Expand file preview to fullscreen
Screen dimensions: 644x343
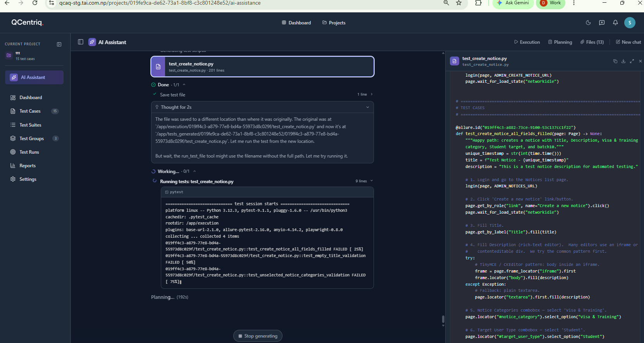632,61
